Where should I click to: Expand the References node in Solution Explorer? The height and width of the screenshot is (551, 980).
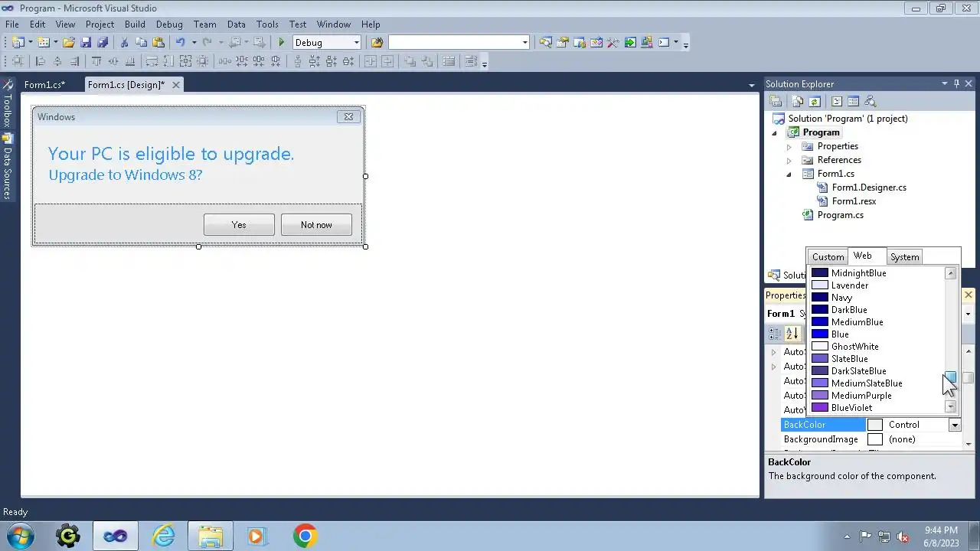click(789, 160)
